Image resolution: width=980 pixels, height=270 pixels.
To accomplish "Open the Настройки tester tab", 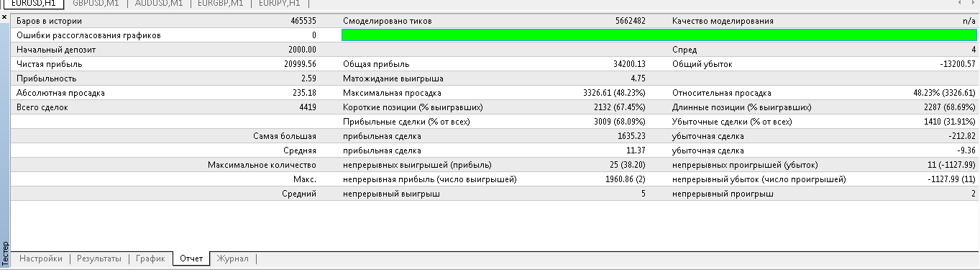I will tap(41, 258).
